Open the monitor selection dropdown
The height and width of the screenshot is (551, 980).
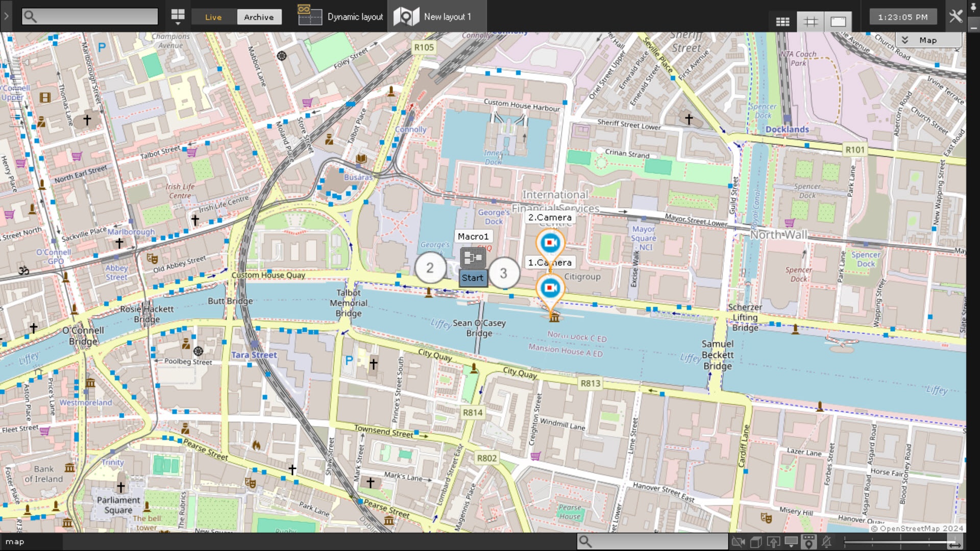tap(791, 542)
